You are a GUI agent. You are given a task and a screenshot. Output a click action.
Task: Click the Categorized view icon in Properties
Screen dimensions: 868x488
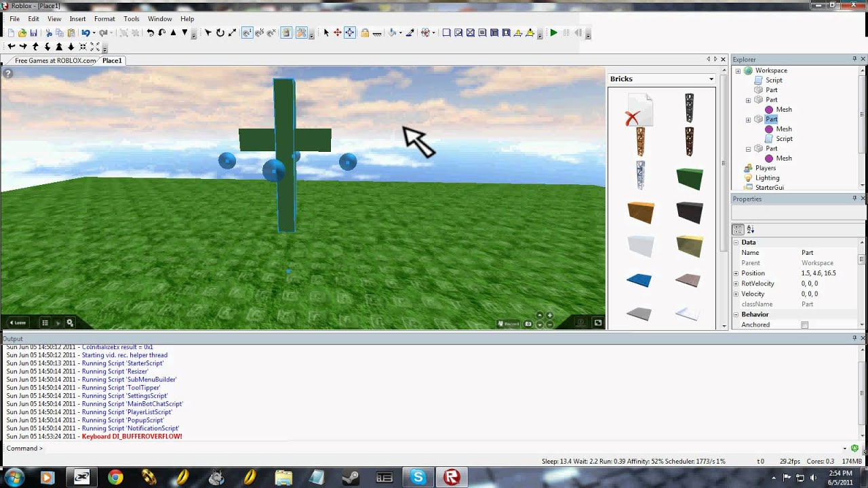click(738, 230)
